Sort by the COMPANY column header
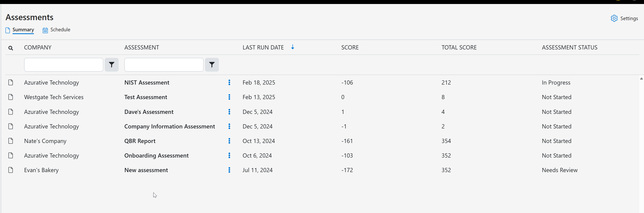This screenshot has height=213, width=644. 38,47
